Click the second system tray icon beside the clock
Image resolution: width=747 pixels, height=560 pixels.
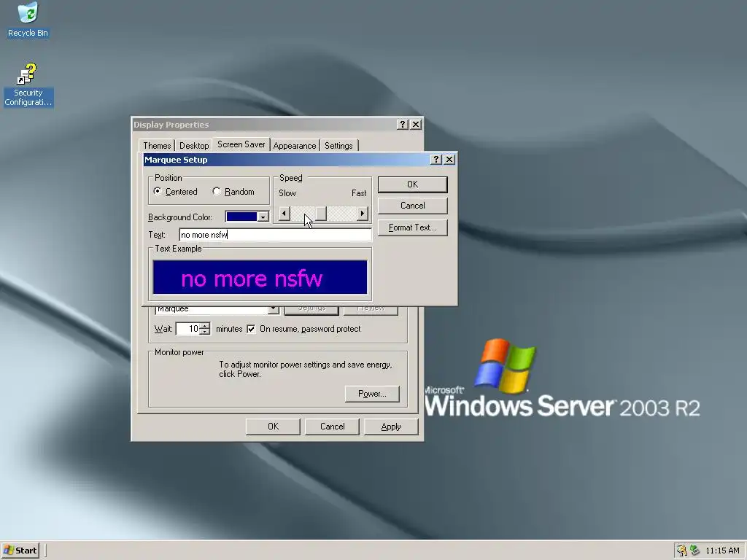click(x=694, y=551)
